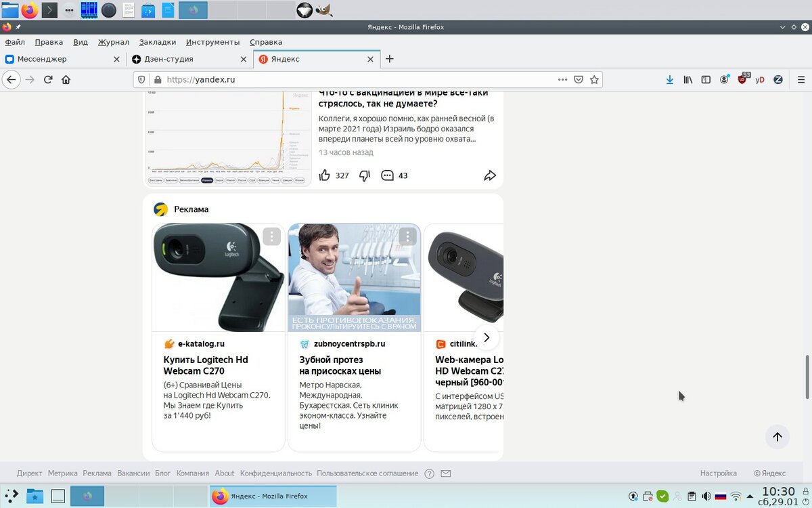Open the Правка menu
Image resolution: width=812 pixels, height=508 pixels.
pos(49,42)
